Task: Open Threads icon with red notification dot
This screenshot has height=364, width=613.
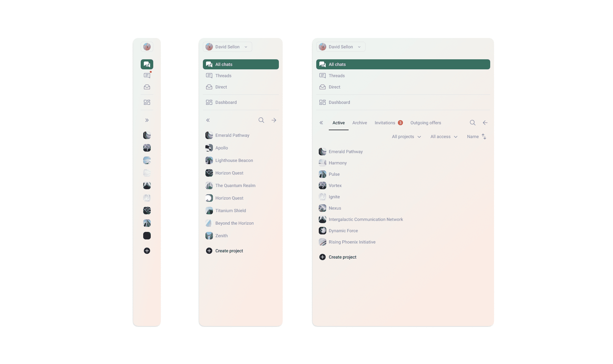Action: tap(147, 76)
